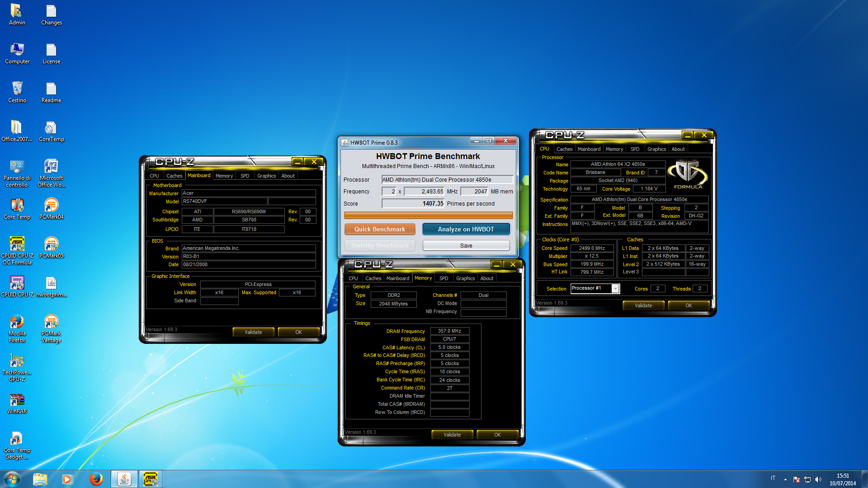The height and width of the screenshot is (488, 868).
Task: Open Firefox from the taskbar
Action: (96, 479)
